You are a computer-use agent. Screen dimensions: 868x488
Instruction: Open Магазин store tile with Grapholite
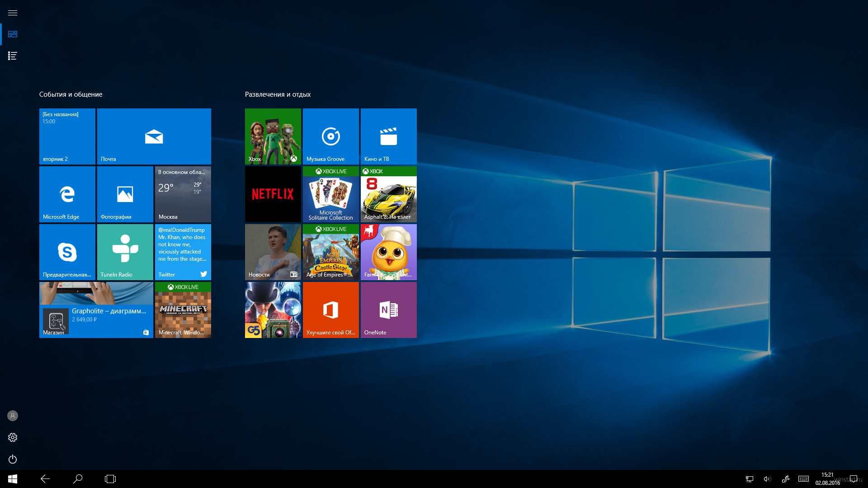(x=96, y=310)
